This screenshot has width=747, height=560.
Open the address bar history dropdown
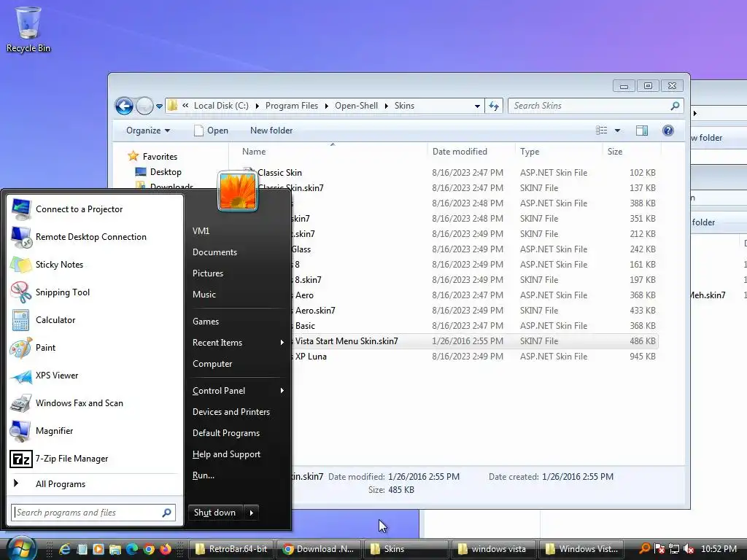pos(477,106)
